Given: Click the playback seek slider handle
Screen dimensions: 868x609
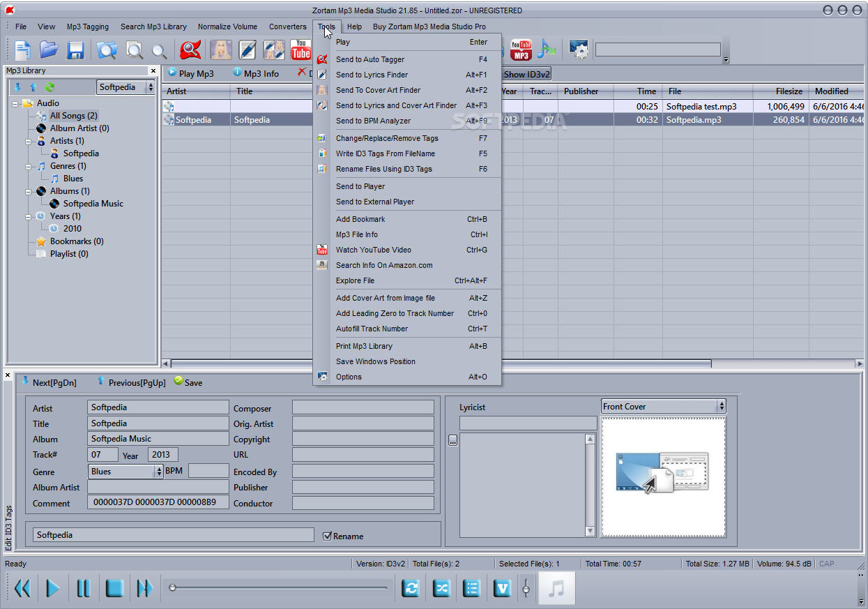Looking at the screenshot, I should (x=172, y=588).
